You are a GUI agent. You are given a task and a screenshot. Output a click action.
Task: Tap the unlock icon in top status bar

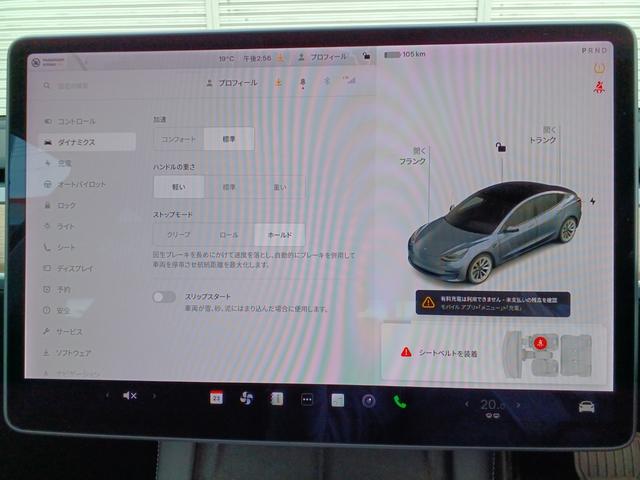click(x=367, y=56)
